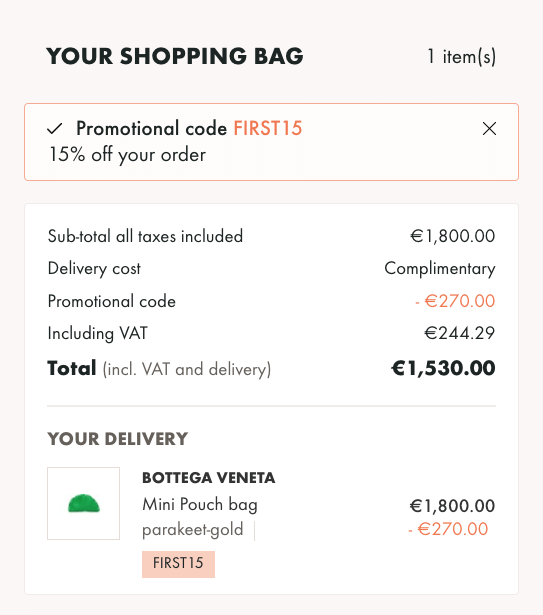Open the green Mini Pouch bag thumbnail
Viewport: 543px width, 615px height.
(84, 503)
